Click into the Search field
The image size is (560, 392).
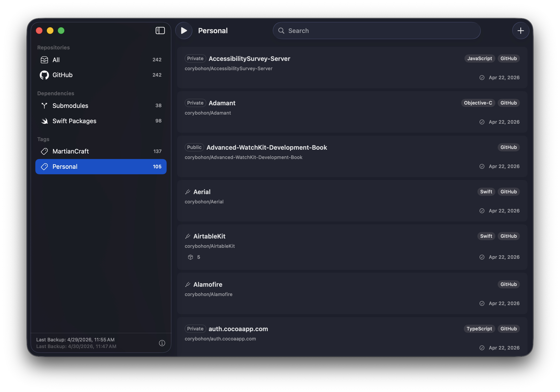click(377, 31)
